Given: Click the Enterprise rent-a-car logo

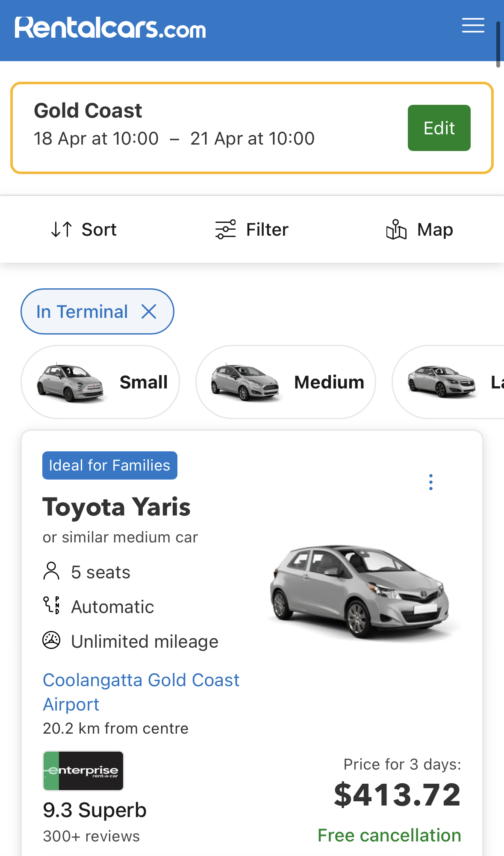Looking at the screenshot, I should pos(83,770).
